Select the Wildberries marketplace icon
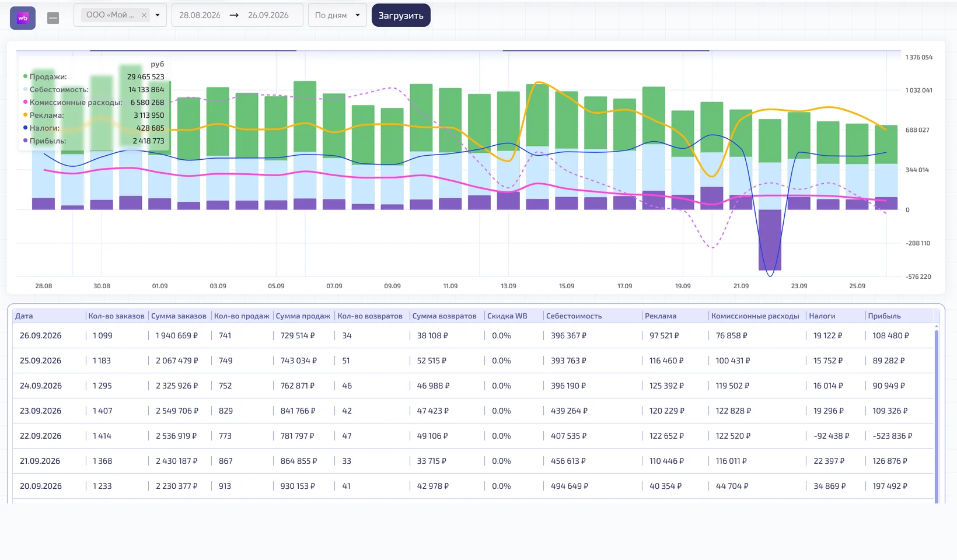957x560 pixels. 23,17
